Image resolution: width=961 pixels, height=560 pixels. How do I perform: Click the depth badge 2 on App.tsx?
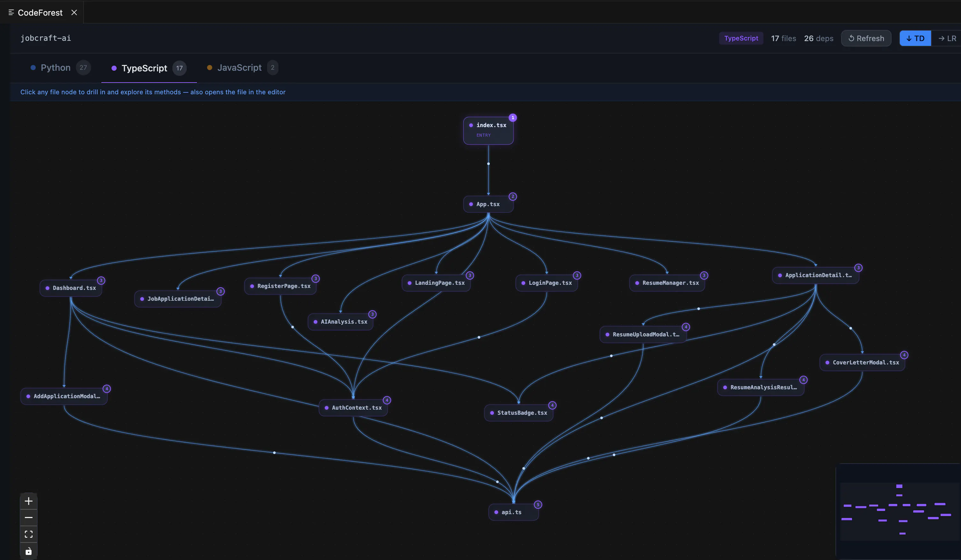point(513,197)
